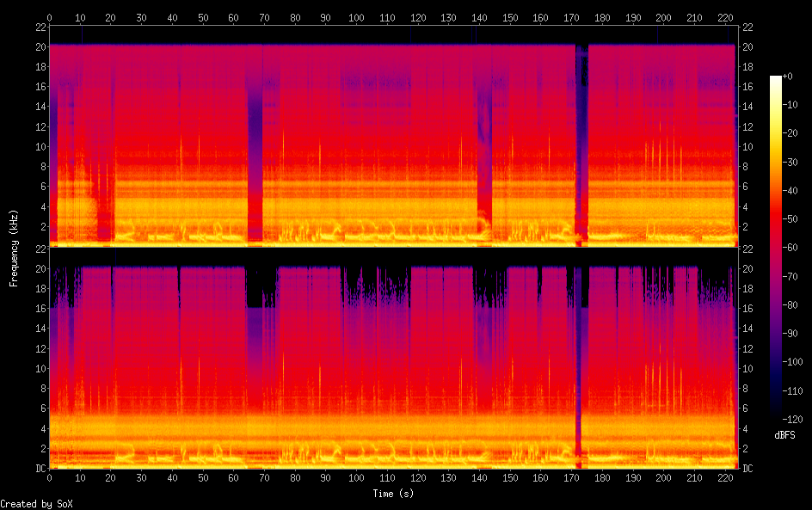812x510 pixels.
Task: Click the 150 tick on the bottom time axis
Action: (x=509, y=477)
